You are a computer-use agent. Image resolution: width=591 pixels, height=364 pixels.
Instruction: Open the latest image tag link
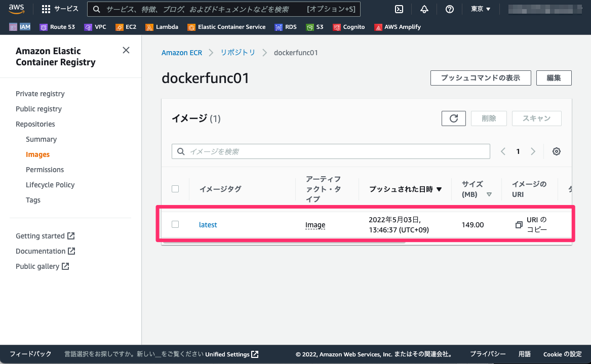208,225
